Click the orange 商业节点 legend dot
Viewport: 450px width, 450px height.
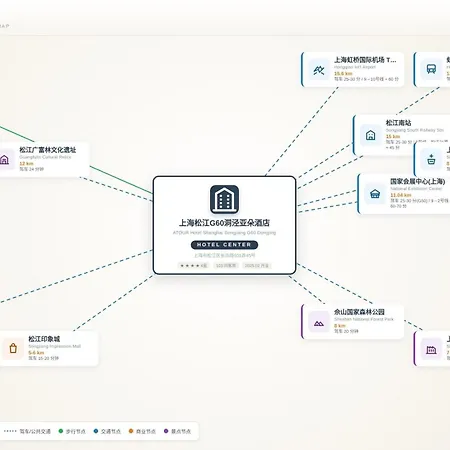[131, 431]
